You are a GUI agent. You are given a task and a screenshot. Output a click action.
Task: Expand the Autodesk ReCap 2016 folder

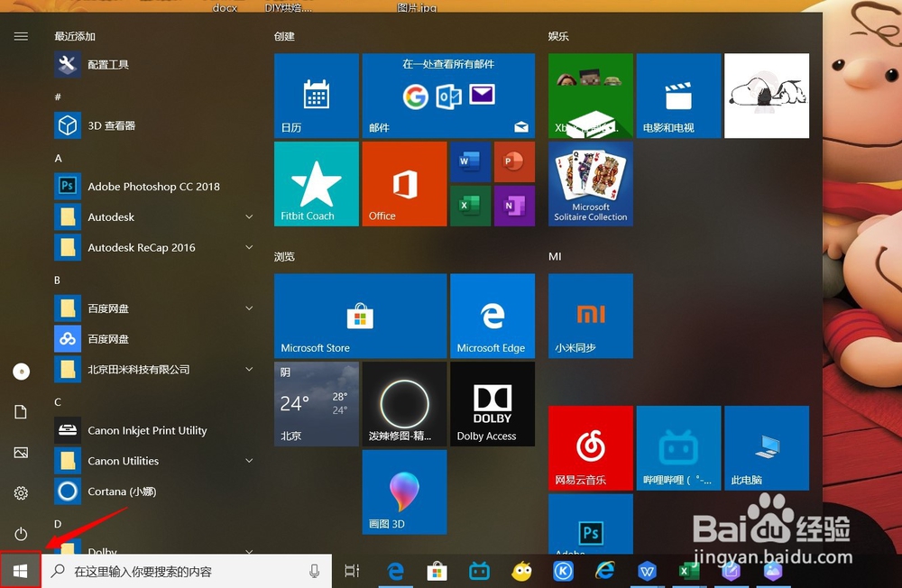pyautogui.click(x=249, y=247)
